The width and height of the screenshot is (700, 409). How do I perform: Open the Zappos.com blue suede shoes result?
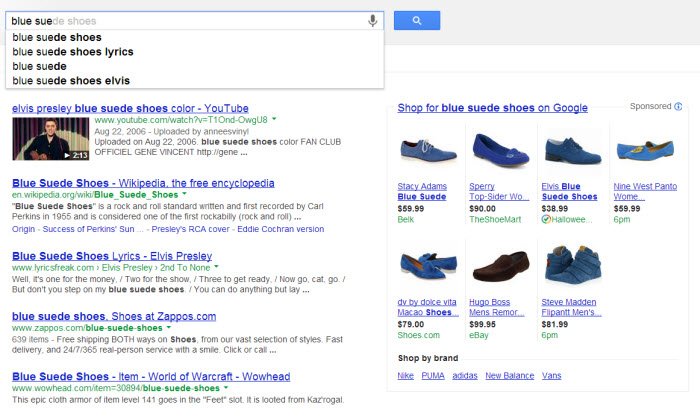coord(114,316)
